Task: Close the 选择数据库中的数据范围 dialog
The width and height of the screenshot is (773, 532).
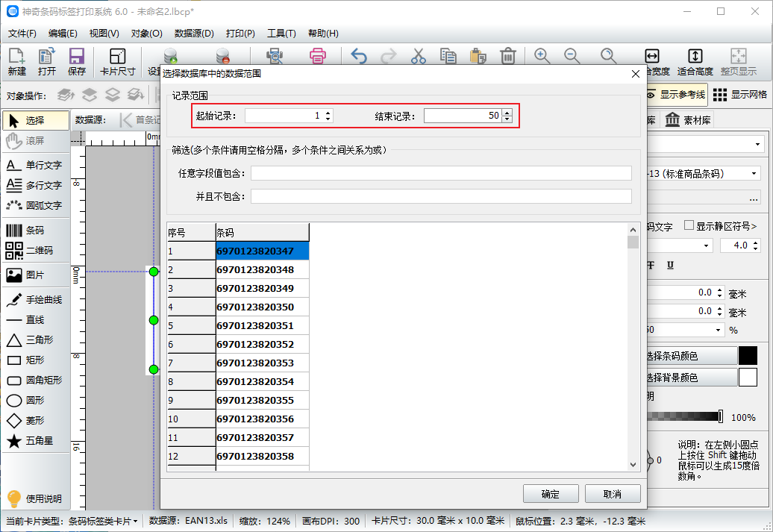Action: tap(636, 74)
